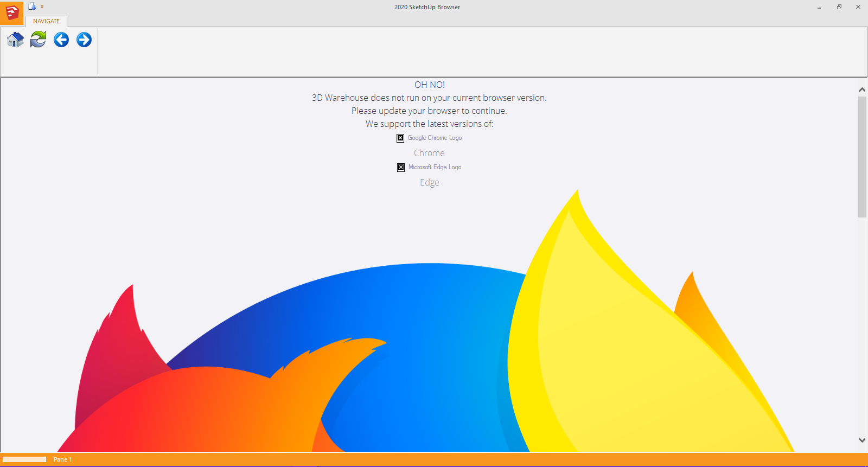Minimize the SketchUp Browser window

[x=819, y=7]
